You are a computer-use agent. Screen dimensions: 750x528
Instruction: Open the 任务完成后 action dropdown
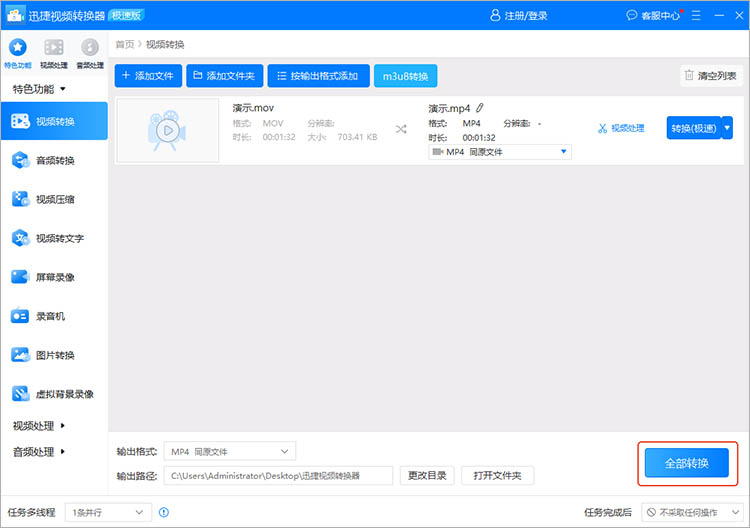(693, 513)
